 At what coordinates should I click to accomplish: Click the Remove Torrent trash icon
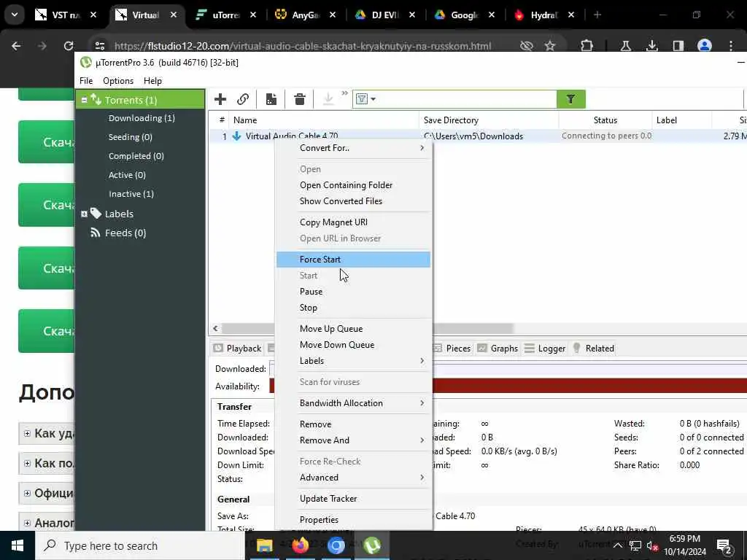tap(300, 99)
